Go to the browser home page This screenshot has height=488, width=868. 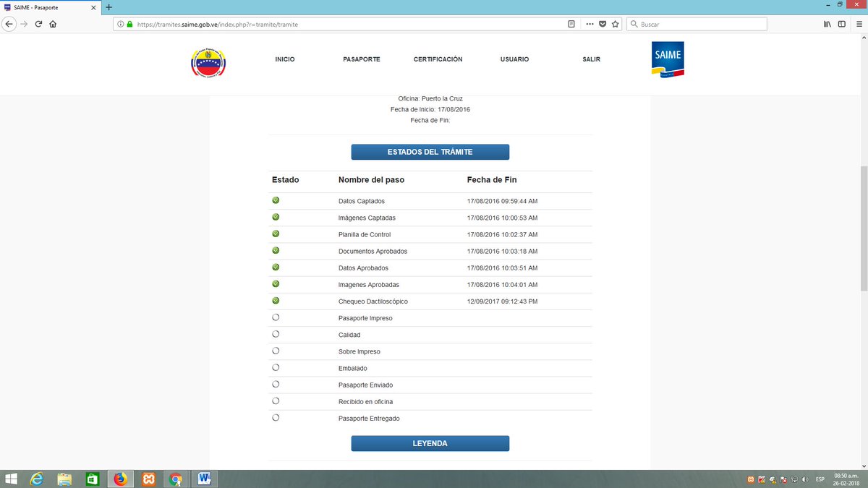pyautogui.click(x=53, y=24)
